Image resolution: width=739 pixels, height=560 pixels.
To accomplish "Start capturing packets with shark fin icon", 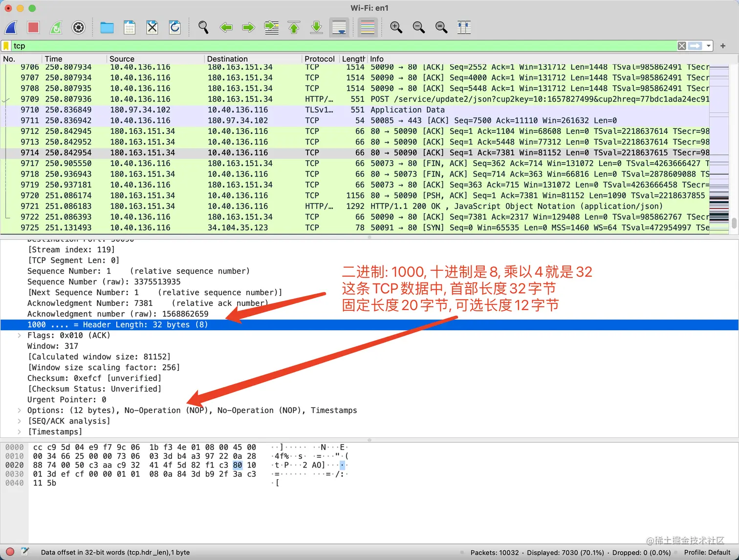I will click(x=11, y=27).
